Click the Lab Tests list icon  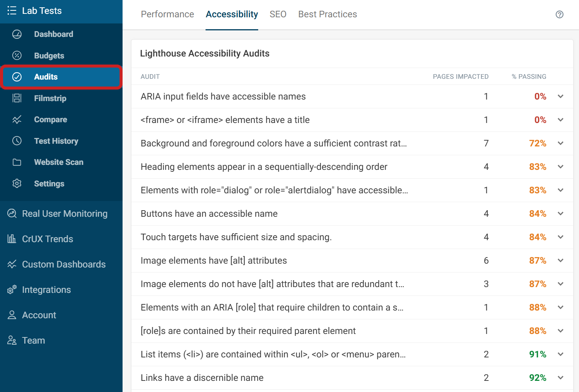coord(12,11)
